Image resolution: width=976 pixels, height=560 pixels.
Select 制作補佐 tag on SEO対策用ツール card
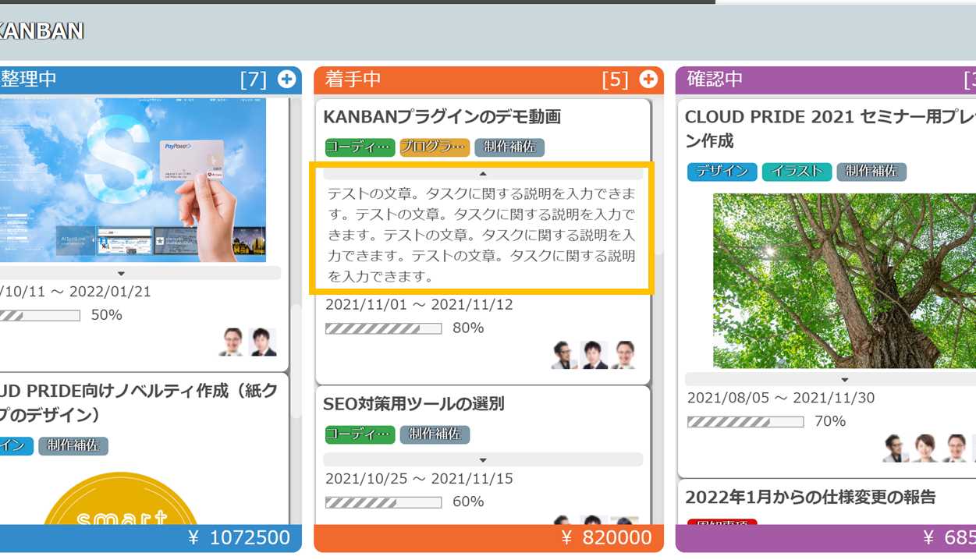435,434
